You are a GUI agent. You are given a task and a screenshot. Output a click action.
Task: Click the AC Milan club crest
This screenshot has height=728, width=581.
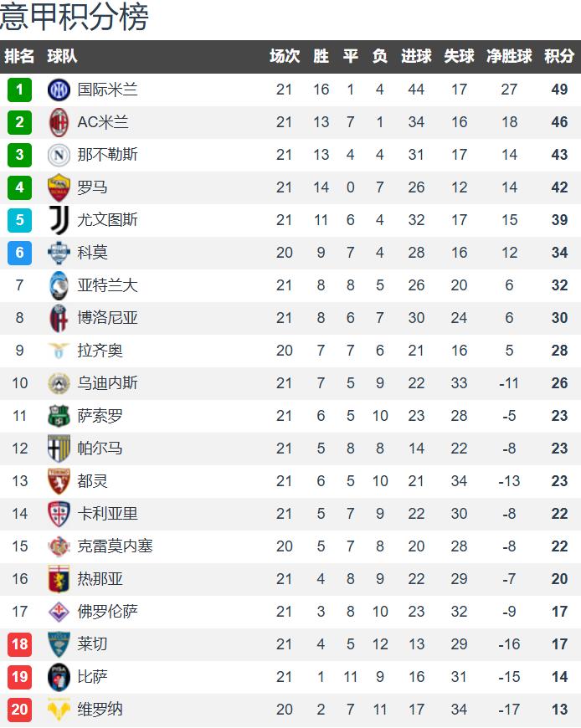coord(59,122)
